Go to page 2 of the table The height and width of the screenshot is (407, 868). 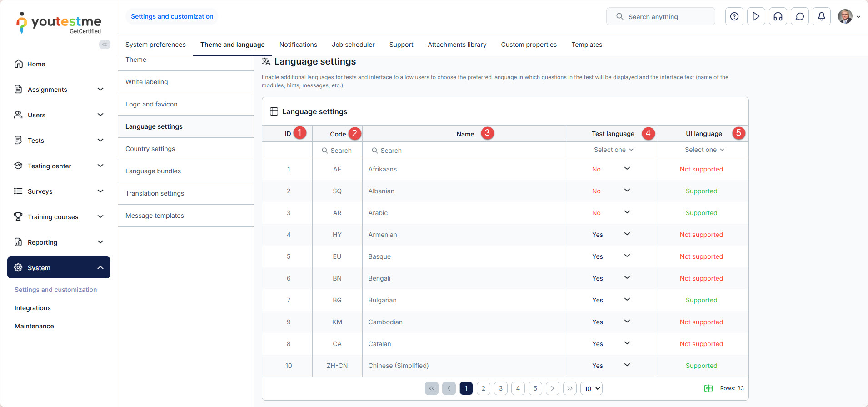coord(483,388)
